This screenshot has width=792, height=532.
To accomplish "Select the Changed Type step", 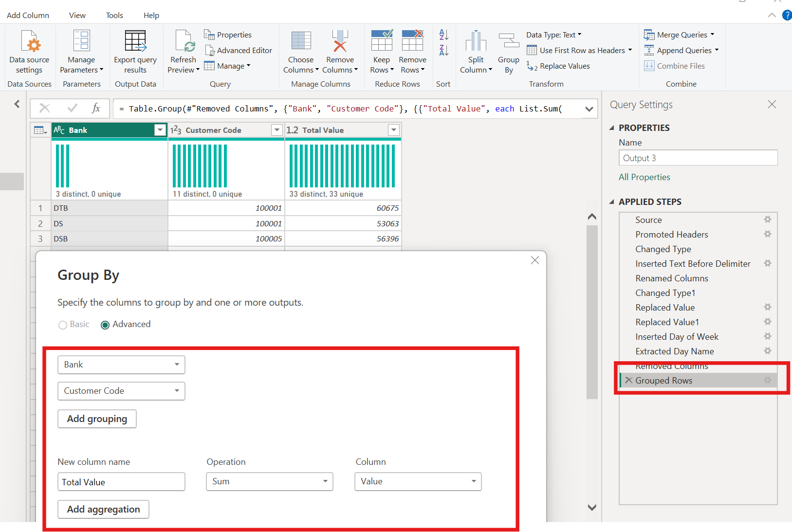I will [663, 249].
